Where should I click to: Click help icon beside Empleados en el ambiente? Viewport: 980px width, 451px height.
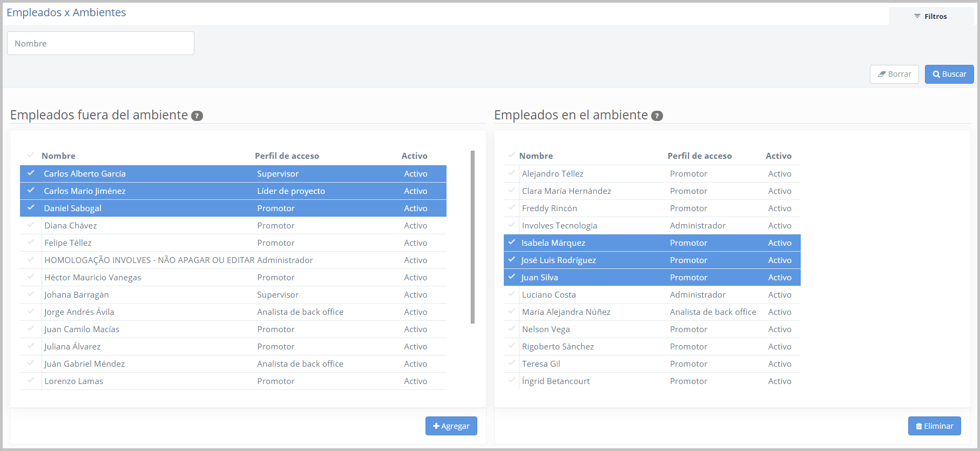657,116
